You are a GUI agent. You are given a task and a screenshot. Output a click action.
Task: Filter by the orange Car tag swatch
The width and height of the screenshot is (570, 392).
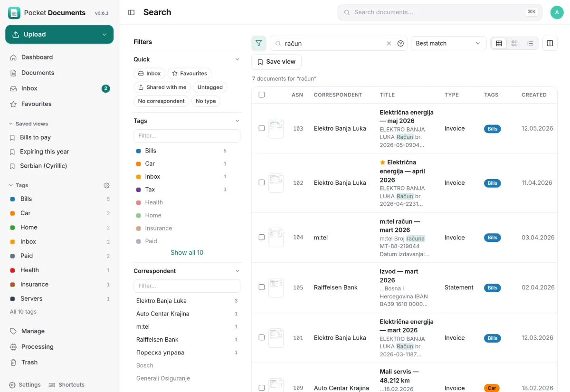tap(139, 164)
